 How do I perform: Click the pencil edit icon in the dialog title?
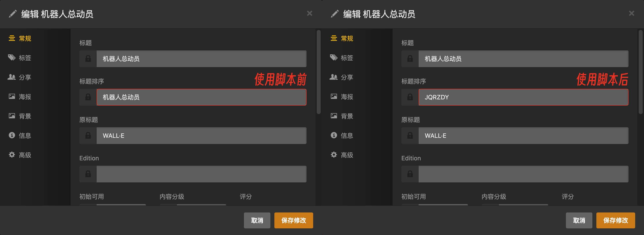(13, 14)
